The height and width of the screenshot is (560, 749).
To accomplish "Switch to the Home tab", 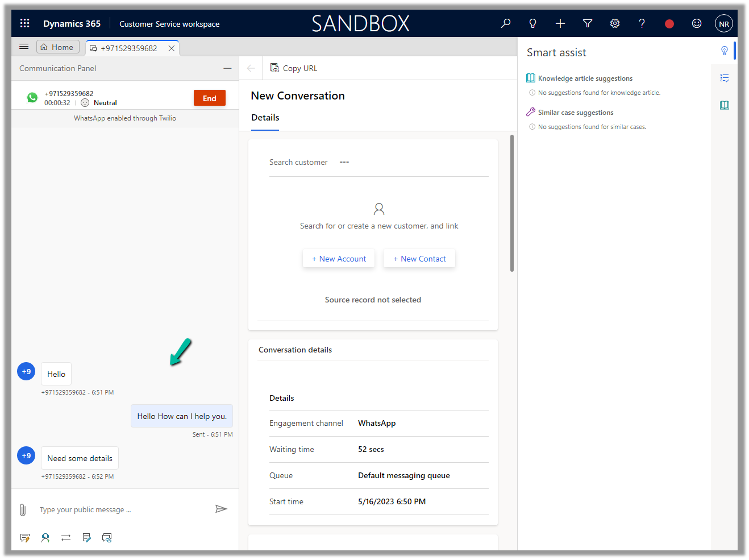I will [57, 47].
